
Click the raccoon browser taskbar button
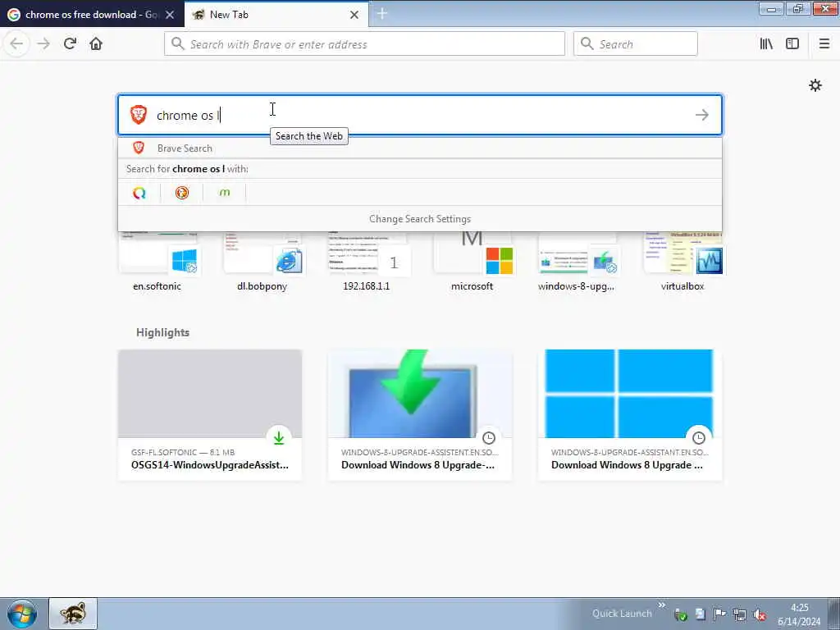pos(73,614)
